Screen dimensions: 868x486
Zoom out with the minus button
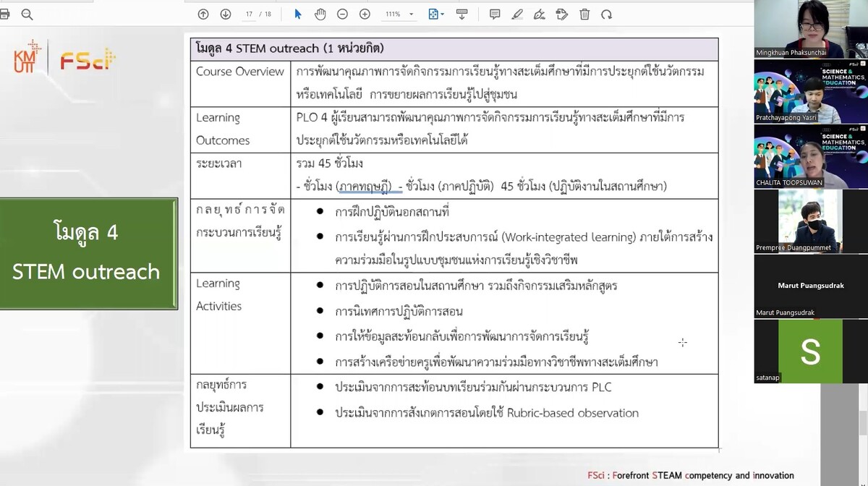343,14
